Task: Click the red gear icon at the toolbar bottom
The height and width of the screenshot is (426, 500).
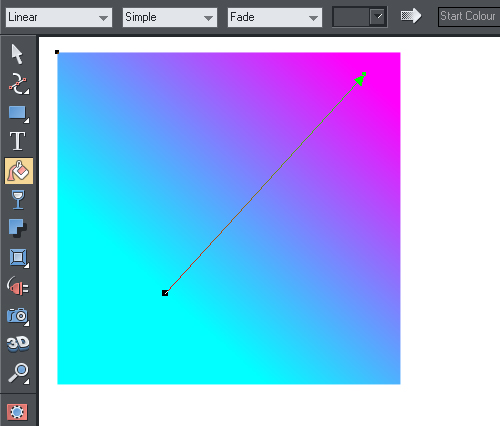Action: [x=17, y=412]
